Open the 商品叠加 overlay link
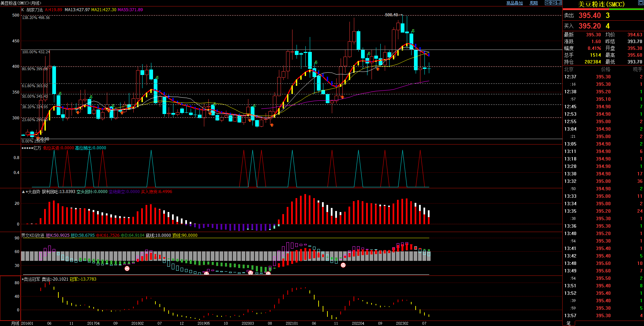 (x=514, y=3)
